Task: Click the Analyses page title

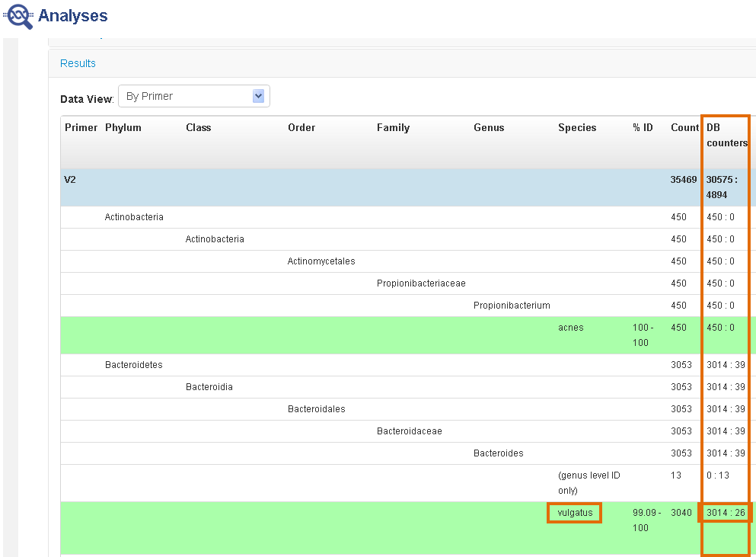Action: (73, 16)
